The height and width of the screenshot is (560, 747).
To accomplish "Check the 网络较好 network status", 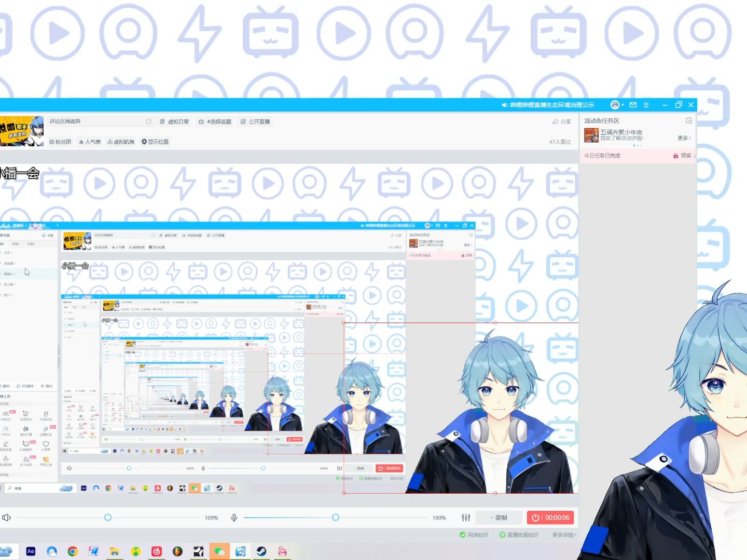I will (474, 535).
